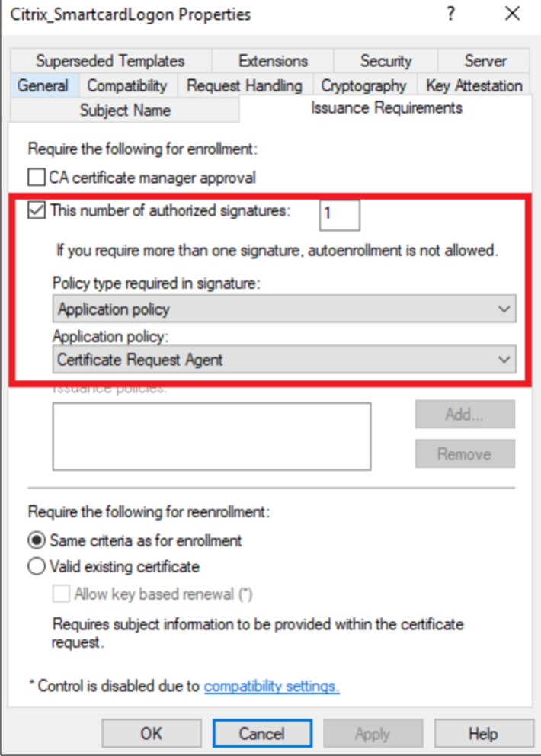Expand the Application policy dropdown

[284, 360]
